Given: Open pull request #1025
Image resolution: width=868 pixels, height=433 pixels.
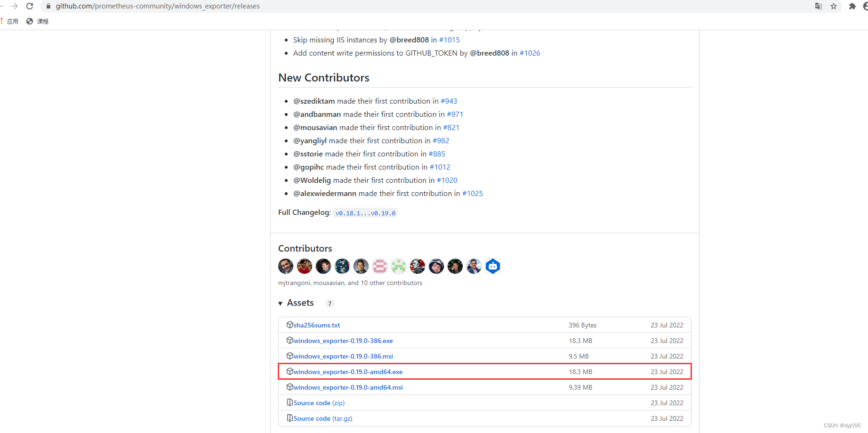Looking at the screenshot, I should pos(473,194).
